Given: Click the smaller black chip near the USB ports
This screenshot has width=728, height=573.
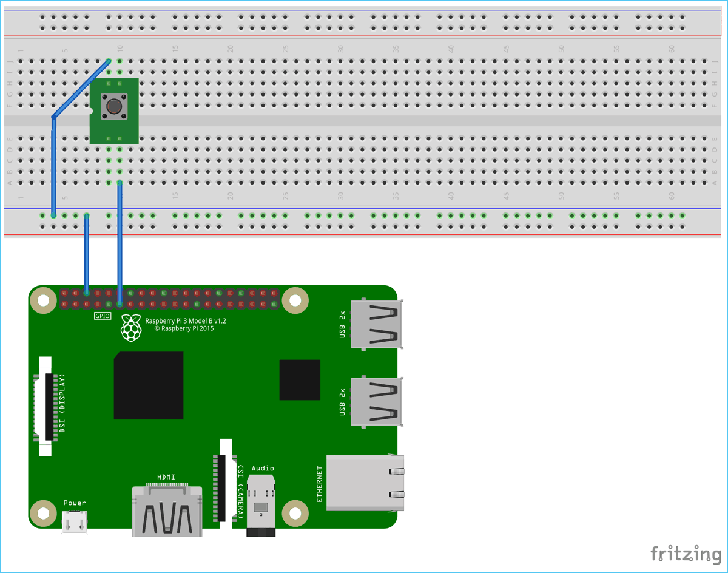Looking at the screenshot, I should click(300, 379).
